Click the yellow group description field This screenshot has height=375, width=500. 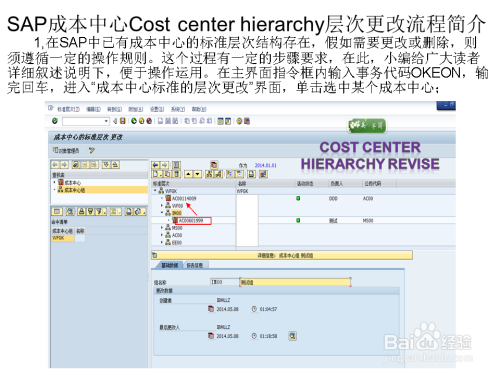click(x=295, y=282)
